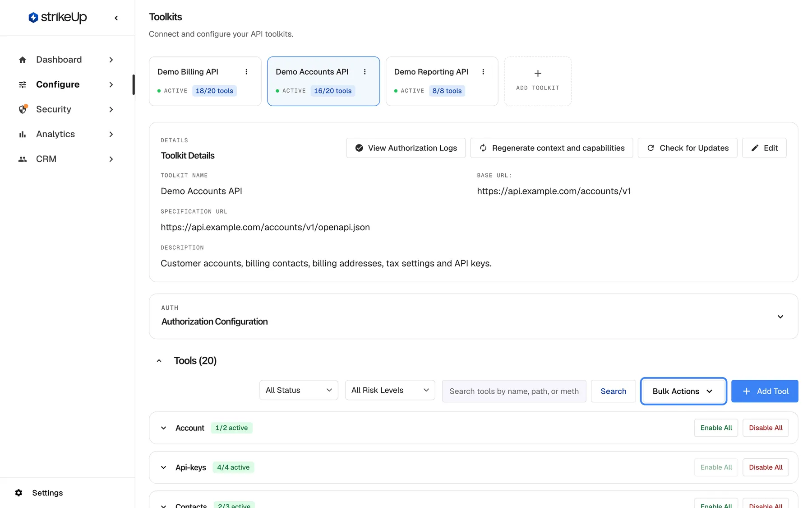Click the Dashboard home icon
Screen dimensions: 812x508
pyautogui.click(x=23, y=60)
